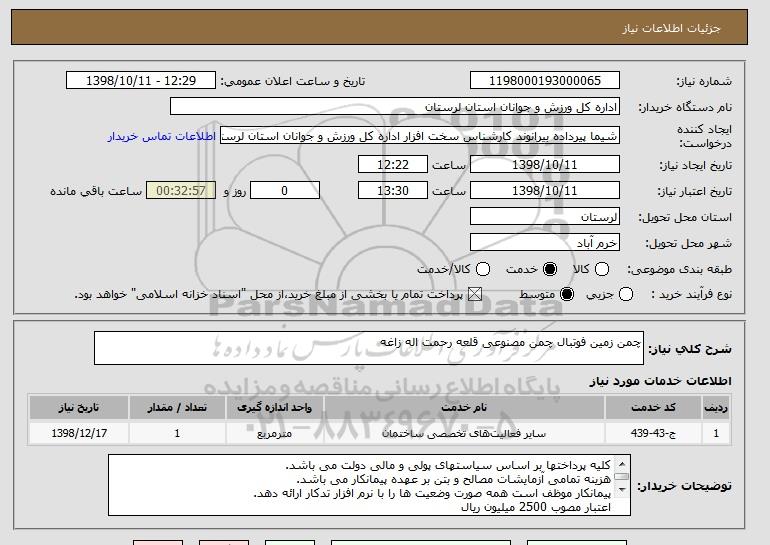Click the need date cell 1398/12/17
Image resolution: width=770 pixels, height=545 pixels.
point(79,434)
